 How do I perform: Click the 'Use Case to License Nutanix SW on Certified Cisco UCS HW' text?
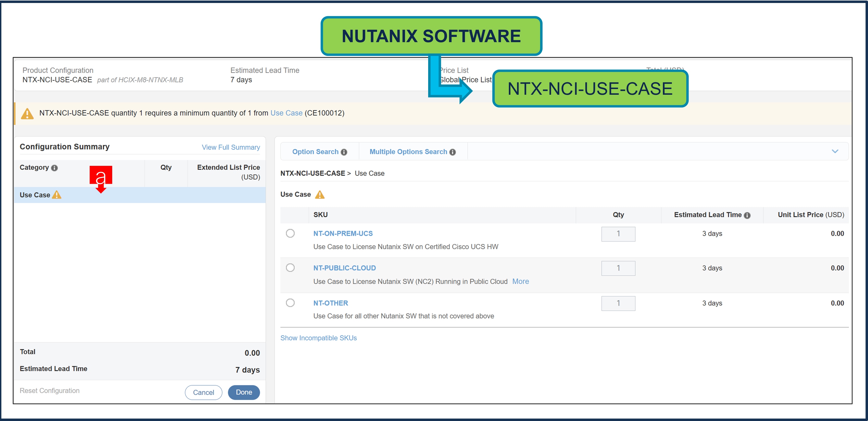point(406,247)
